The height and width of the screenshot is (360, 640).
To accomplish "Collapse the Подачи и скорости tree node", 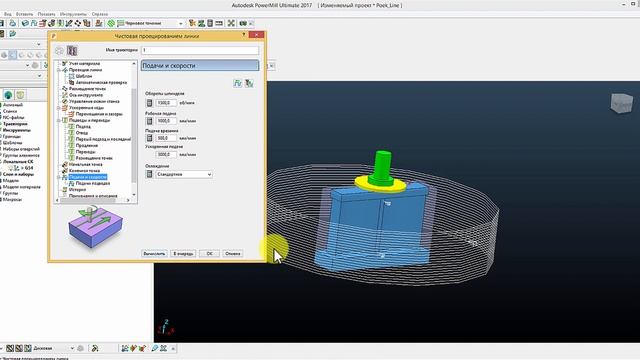I will pos(59,177).
